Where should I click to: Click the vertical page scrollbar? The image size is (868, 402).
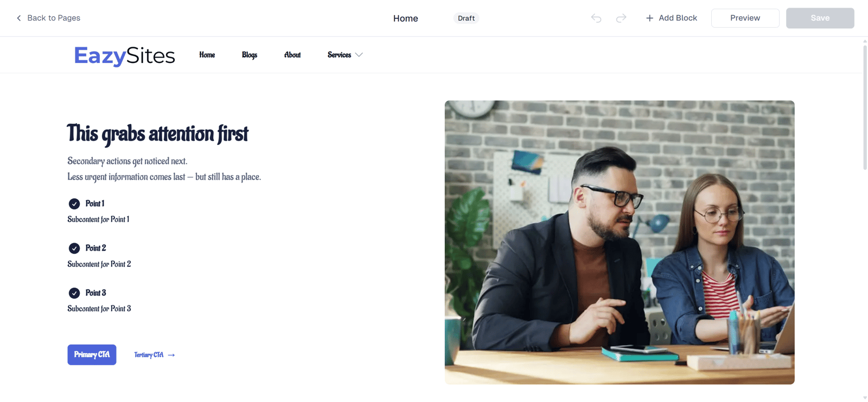pyautogui.click(x=865, y=107)
